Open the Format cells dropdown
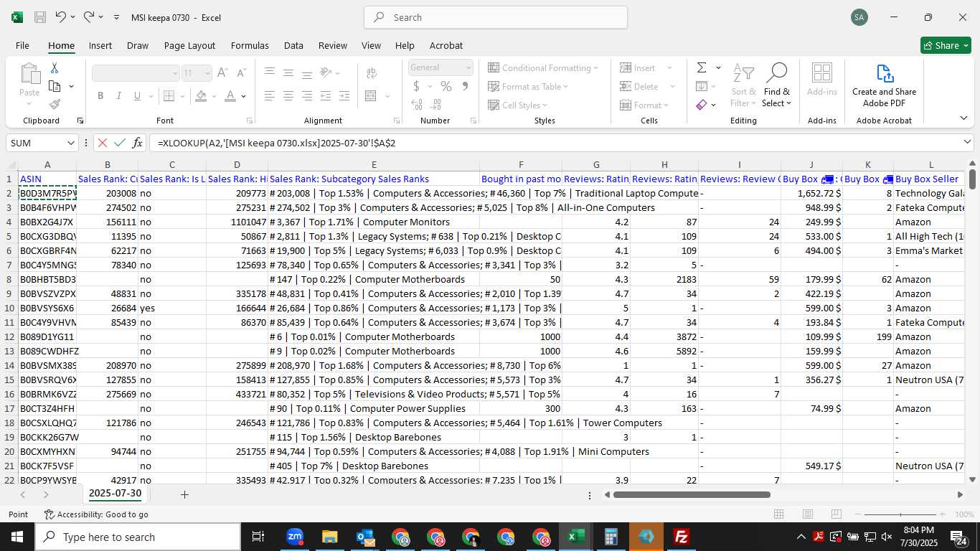 click(x=644, y=105)
